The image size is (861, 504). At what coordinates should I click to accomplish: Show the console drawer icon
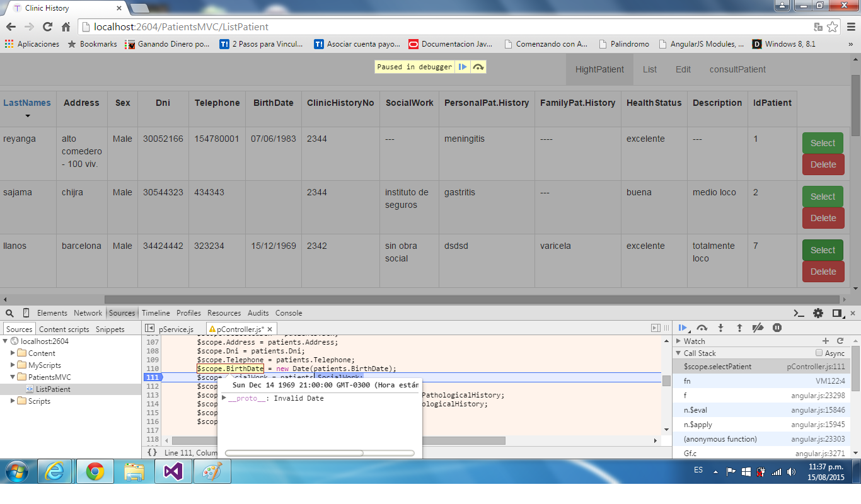799,313
